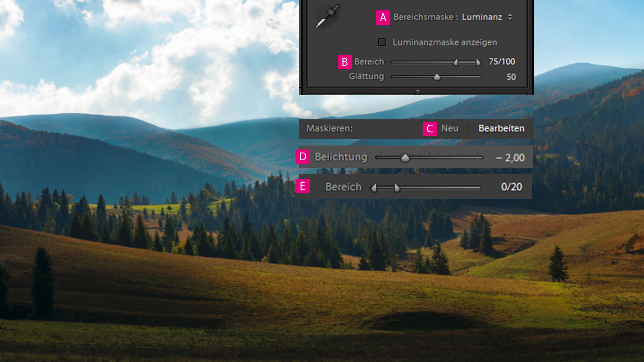Click the Belichtung value -2,00 field
644x362 pixels.
[x=510, y=158]
